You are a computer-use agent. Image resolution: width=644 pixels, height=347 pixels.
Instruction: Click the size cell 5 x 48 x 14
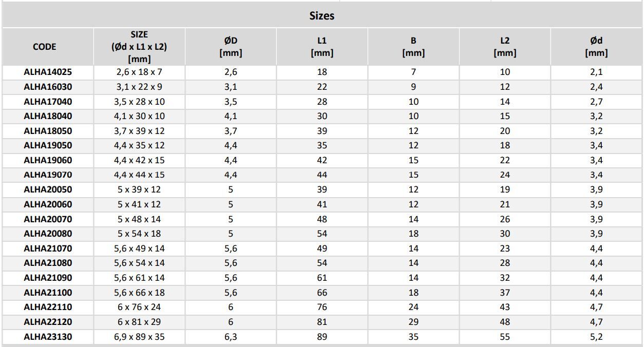139,219
